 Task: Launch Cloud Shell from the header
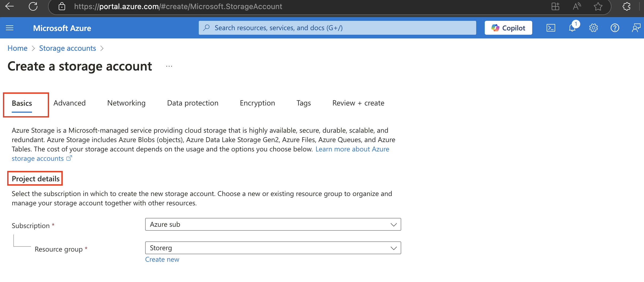click(x=551, y=28)
